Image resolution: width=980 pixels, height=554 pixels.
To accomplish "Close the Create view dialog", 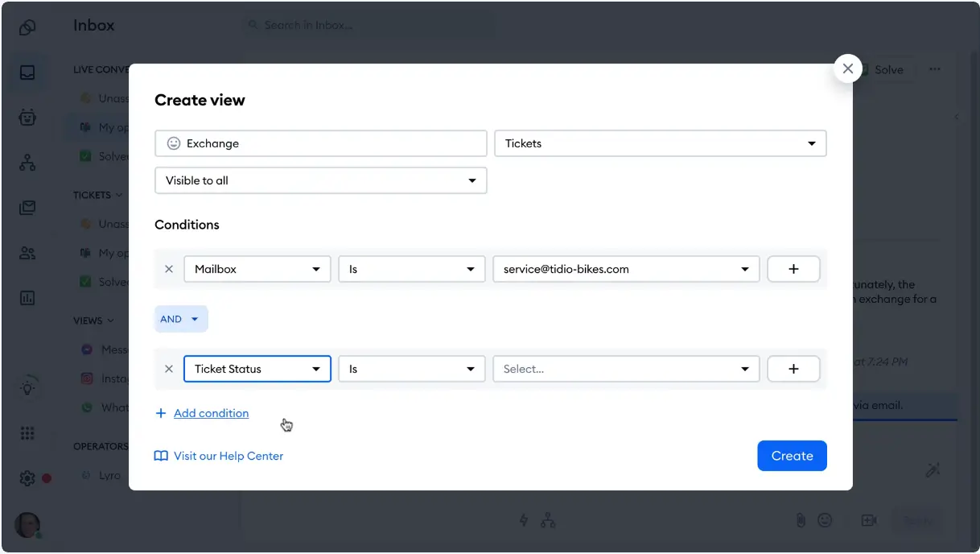I will [847, 68].
